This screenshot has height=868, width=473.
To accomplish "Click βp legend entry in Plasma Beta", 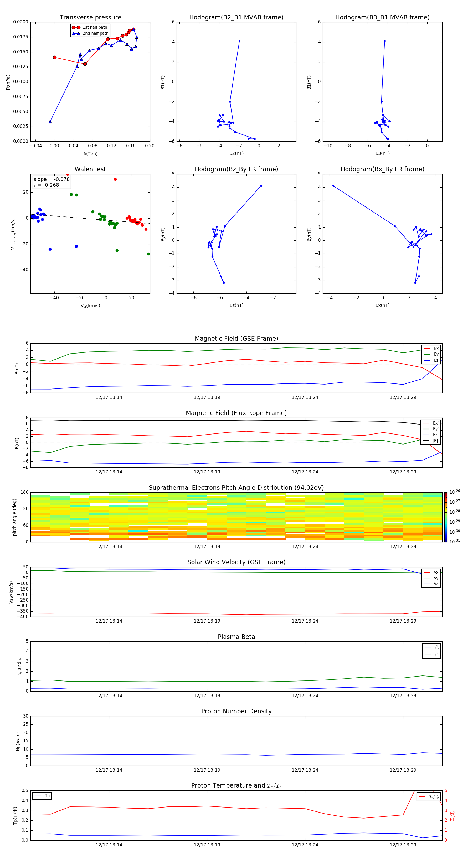I will click(x=431, y=647).
